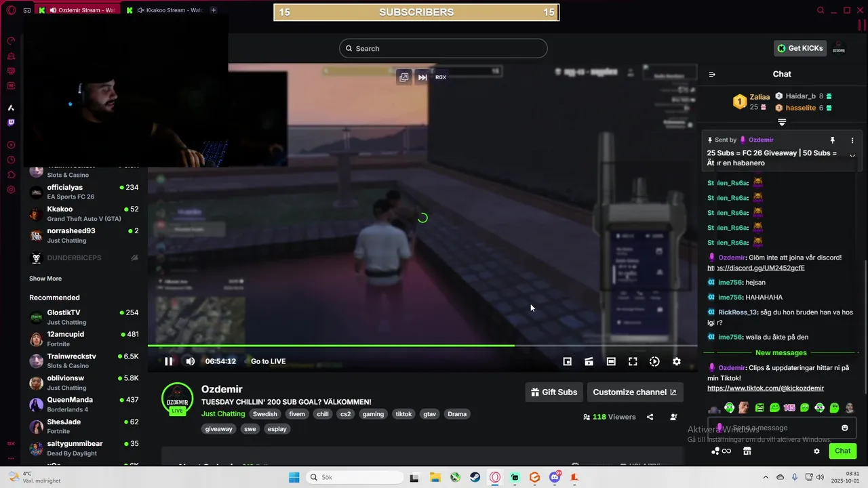This screenshot has height=488, width=868.
Task: Open browser search icon in title bar
Action: tap(821, 10)
